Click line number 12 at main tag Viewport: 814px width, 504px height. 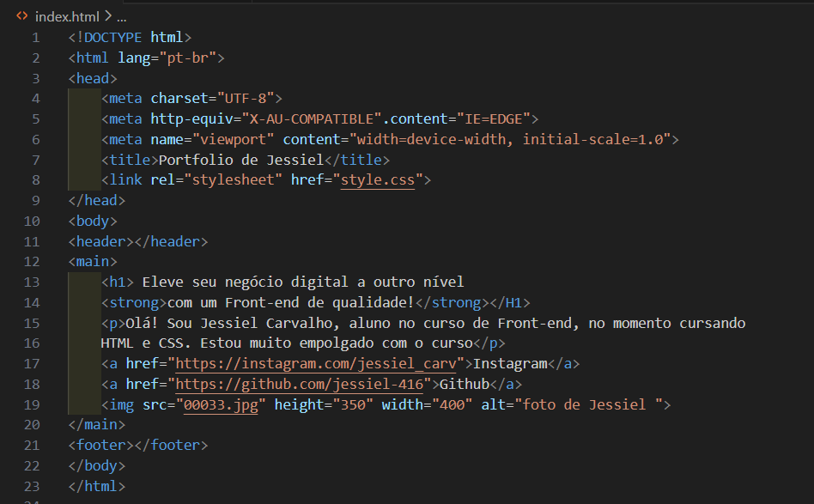[32, 262]
